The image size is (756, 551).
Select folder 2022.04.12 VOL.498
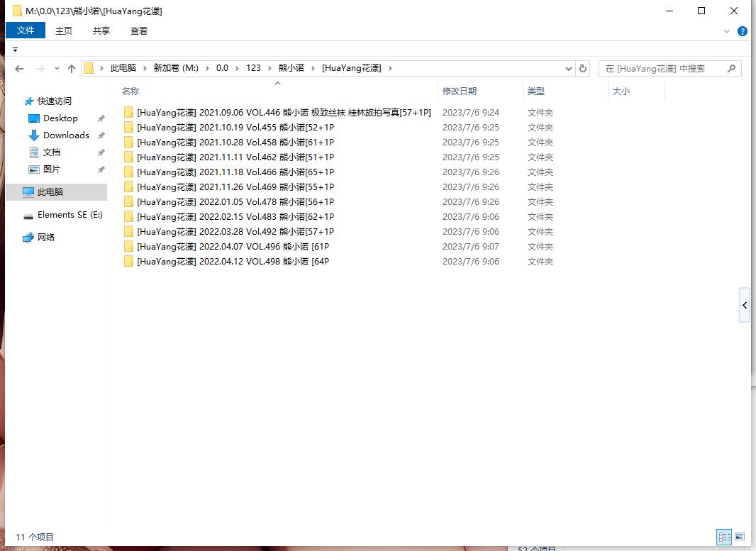coord(233,262)
